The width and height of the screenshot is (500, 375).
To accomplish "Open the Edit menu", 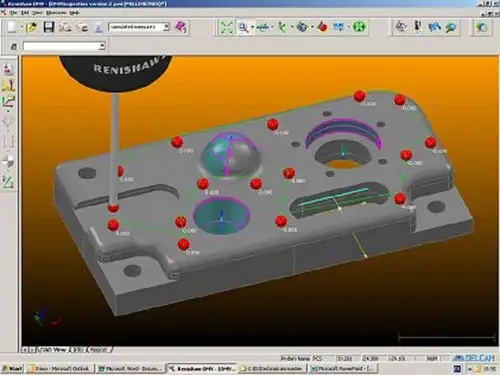I will (25, 13).
